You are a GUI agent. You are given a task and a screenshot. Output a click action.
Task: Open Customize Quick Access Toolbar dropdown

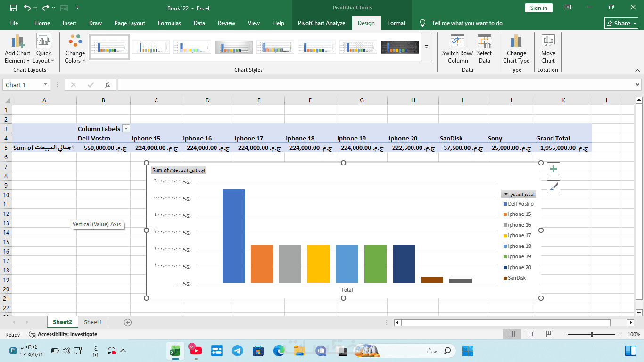coord(77,8)
